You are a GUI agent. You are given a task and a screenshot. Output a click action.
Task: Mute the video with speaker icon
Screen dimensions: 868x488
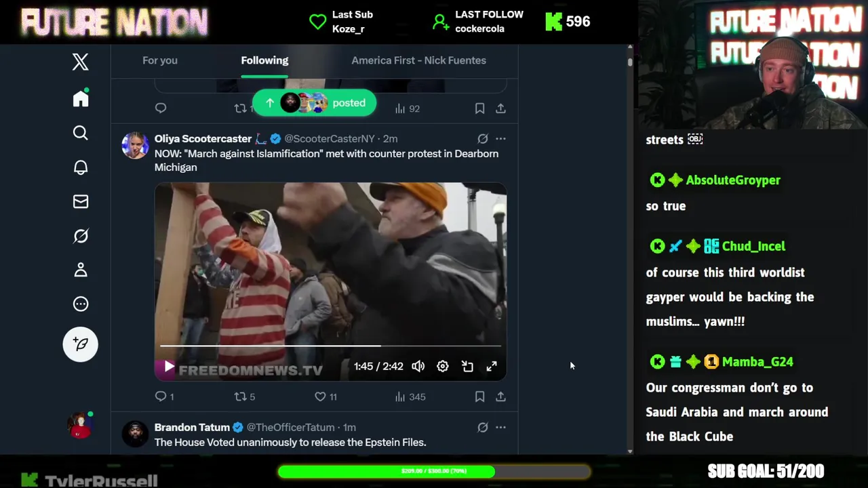[x=418, y=366]
